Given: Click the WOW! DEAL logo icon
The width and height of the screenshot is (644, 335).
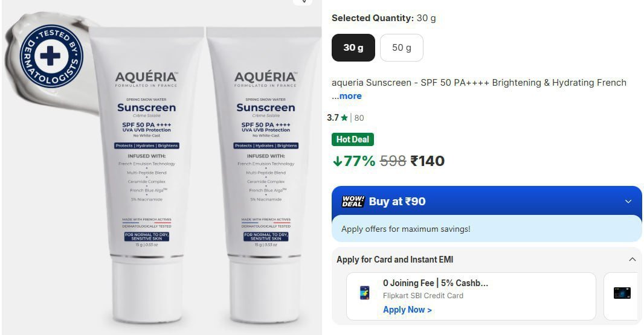Looking at the screenshot, I should click(353, 201).
